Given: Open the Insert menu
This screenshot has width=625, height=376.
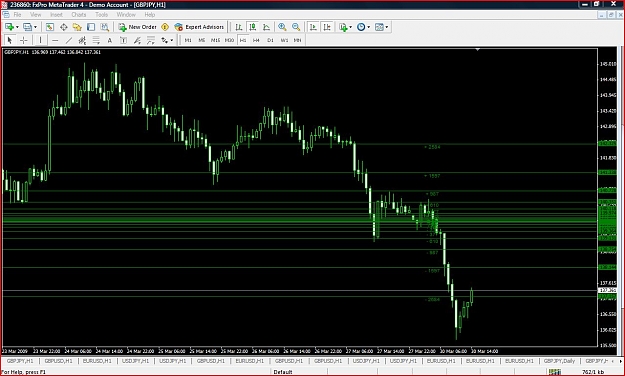Looking at the screenshot, I should coord(56,14).
